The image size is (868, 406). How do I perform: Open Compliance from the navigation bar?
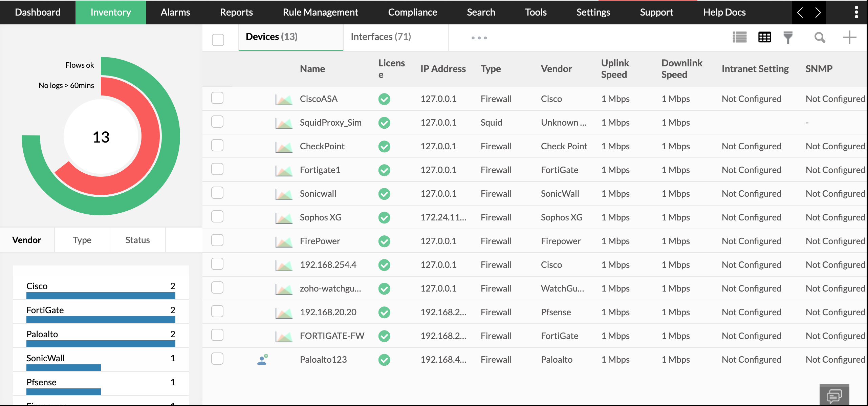(x=413, y=12)
